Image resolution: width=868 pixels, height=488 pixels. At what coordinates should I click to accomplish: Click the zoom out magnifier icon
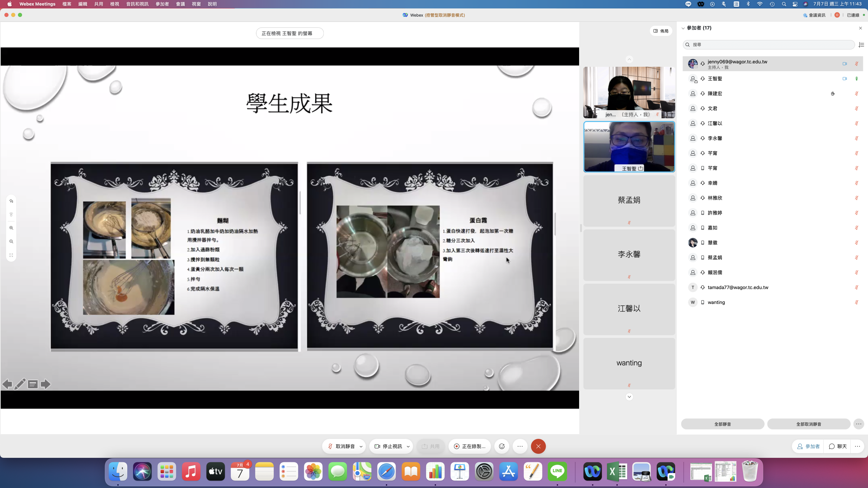point(11,242)
